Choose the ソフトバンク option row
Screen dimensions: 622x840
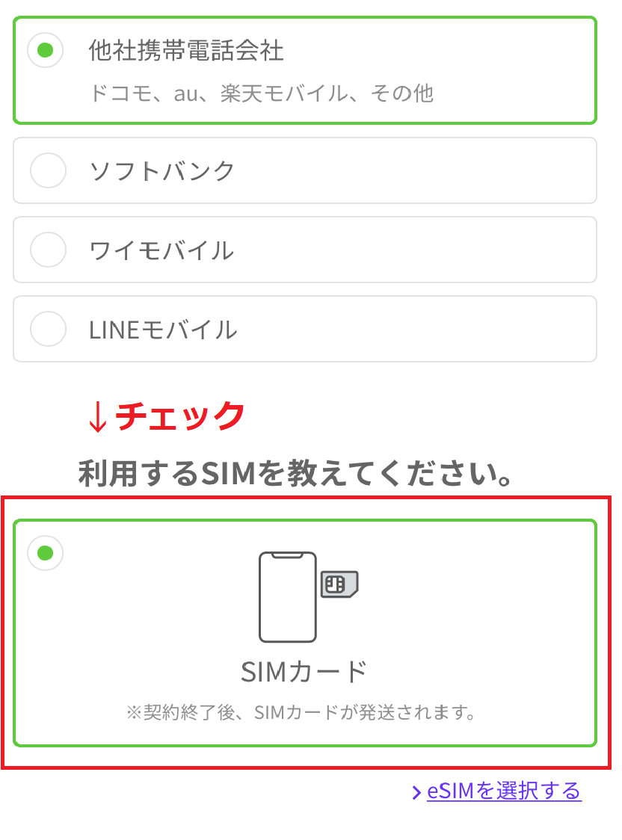click(x=307, y=170)
